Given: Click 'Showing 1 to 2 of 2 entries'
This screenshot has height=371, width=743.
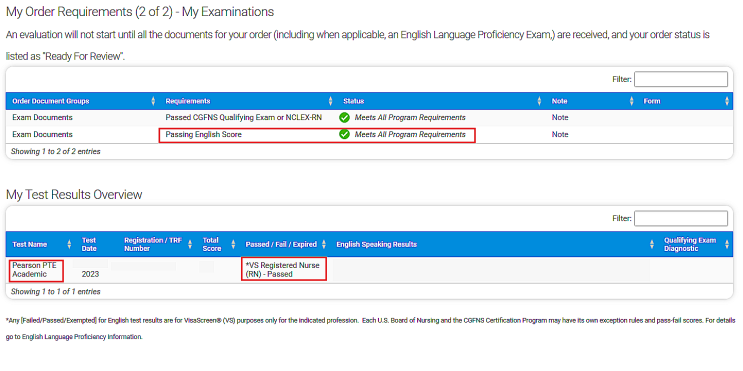Looking at the screenshot, I should tap(55, 152).
